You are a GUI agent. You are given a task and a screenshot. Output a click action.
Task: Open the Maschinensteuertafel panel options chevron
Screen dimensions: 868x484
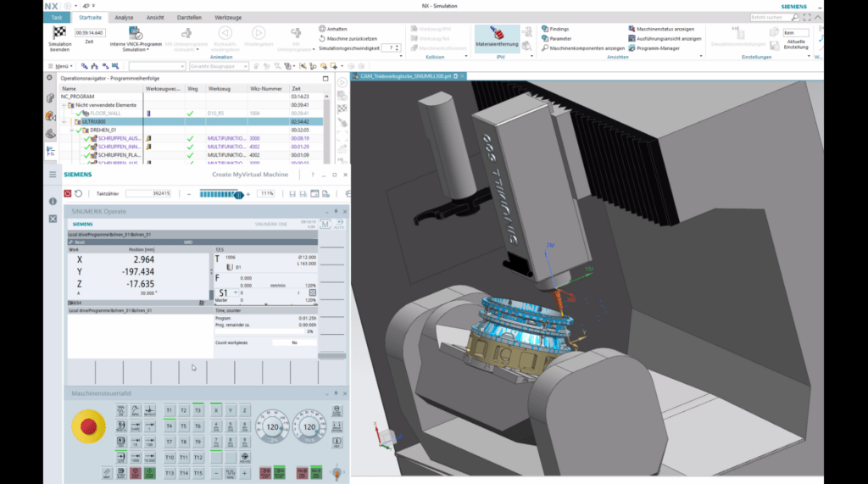(326, 394)
